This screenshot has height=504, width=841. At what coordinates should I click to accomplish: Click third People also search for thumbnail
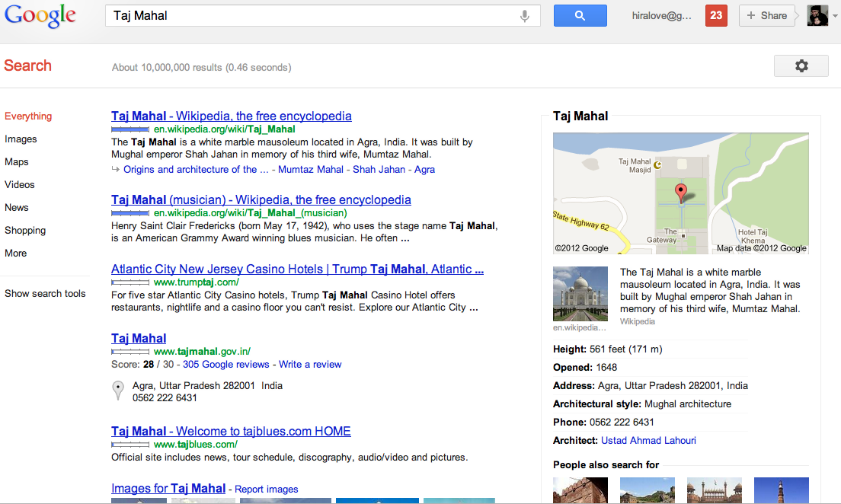tap(715, 490)
